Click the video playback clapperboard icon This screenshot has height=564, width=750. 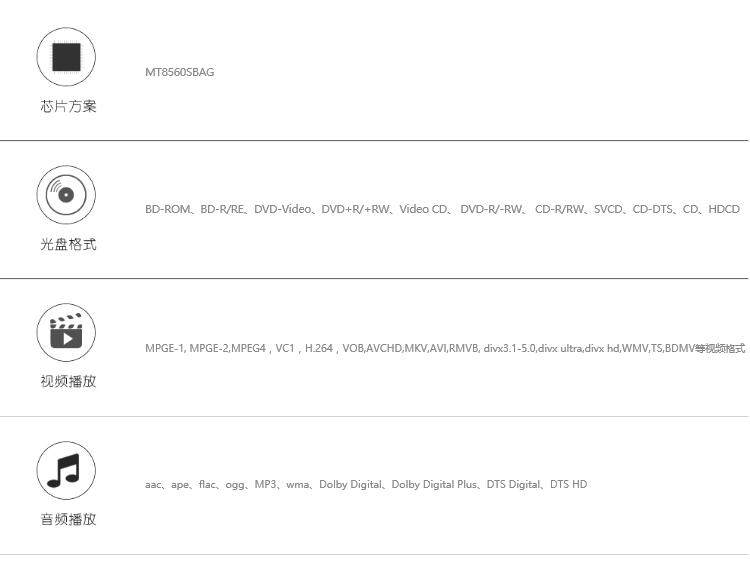(x=66, y=332)
